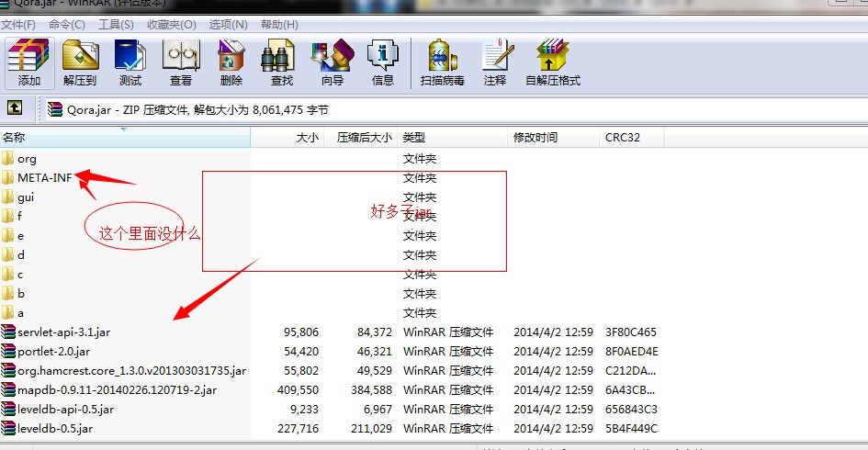Open the 向导 (Wizard) toolbar icon
The width and height of the screenshot is (868, 450).
[333, 63]
